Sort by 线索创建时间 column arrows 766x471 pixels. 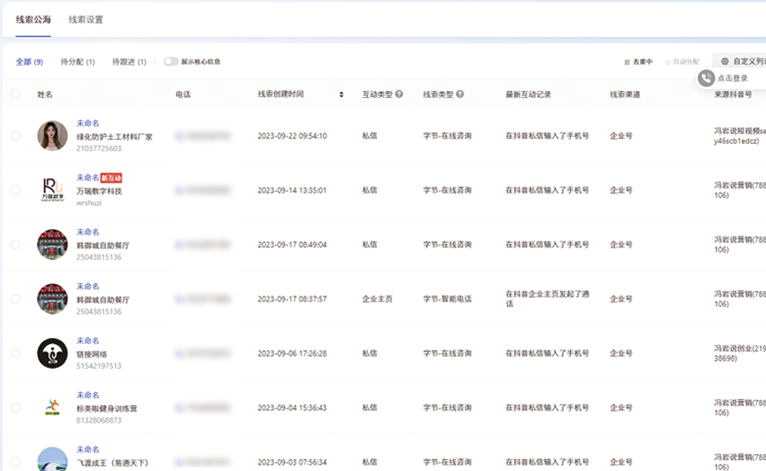(341, 94)
